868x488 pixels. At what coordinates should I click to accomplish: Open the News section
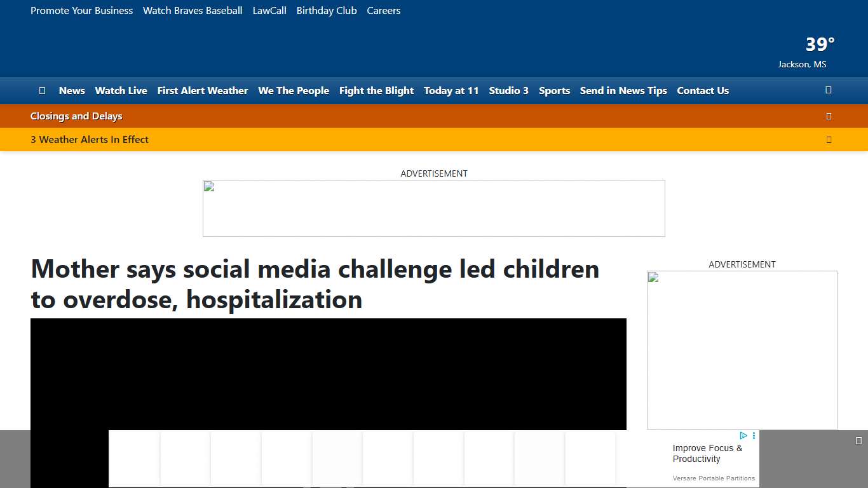[72, 90]
